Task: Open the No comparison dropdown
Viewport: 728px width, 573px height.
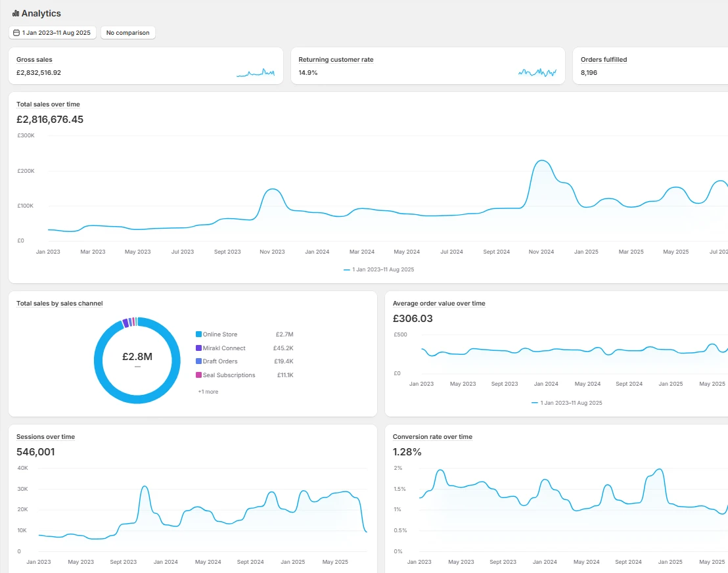Action: click(x=128, y=33)
